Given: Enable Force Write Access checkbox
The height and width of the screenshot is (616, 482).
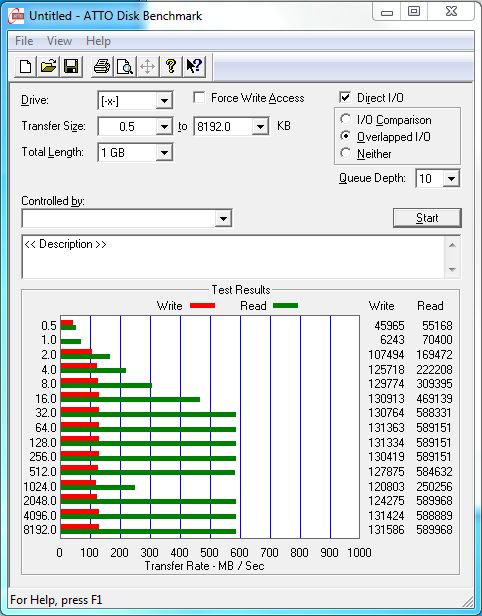Looking at the screenshot, I should (199, 97).
